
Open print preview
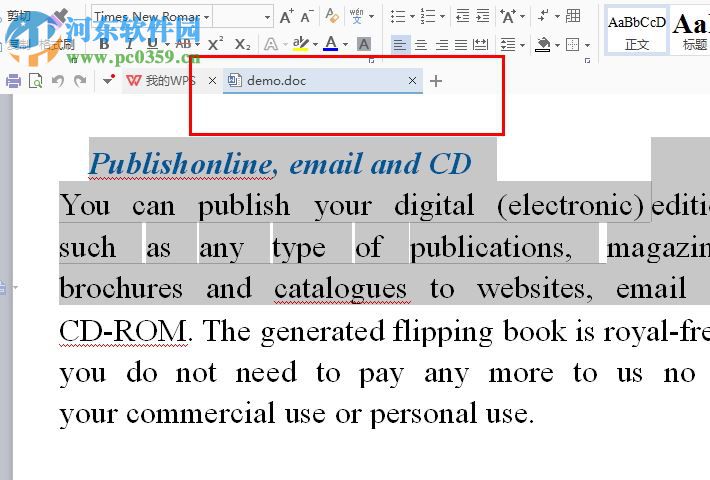coord(35,81)
